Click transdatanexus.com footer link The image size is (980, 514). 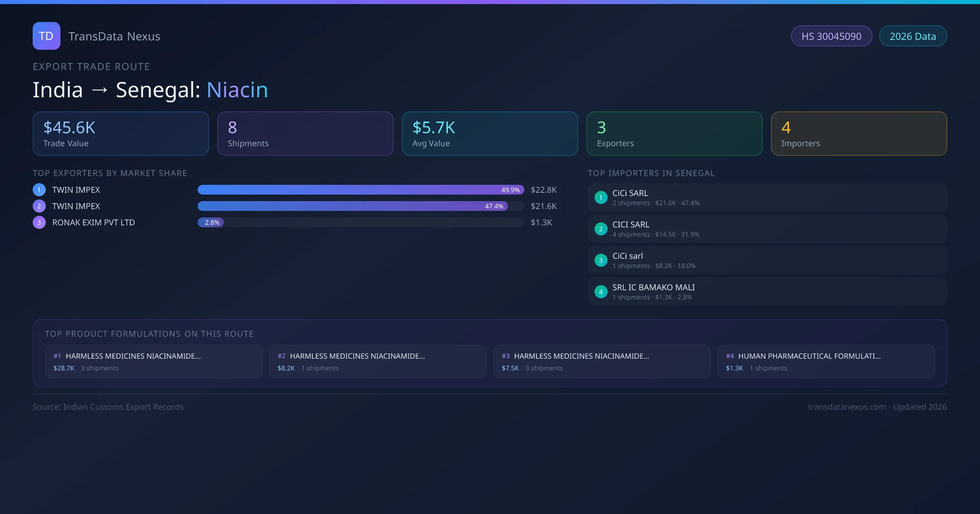click(846, 407)
